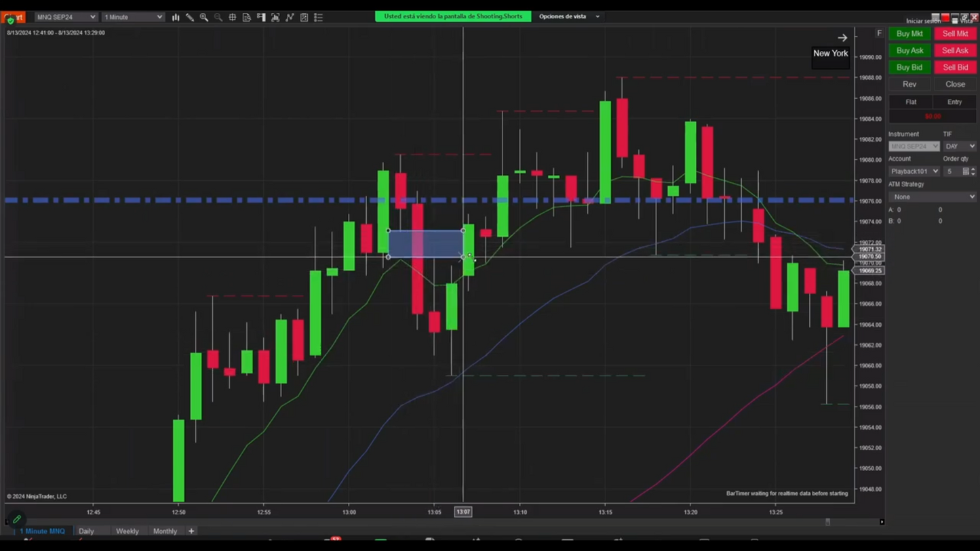Image resolution: width=980 pixels, height=551 pixels.
Task: Toggle the Chart Trader panel icon
Action: pos(261,17)
